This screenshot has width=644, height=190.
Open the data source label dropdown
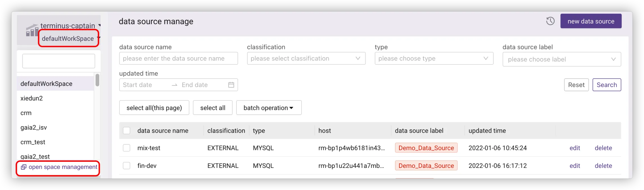[x=562, y=59]
